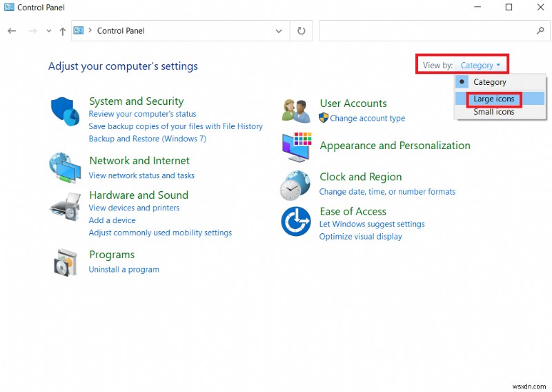The width and height of the screenshot is (552, 392).
Task: Open the Network and Internet globe icon
Action: [64, 168]
